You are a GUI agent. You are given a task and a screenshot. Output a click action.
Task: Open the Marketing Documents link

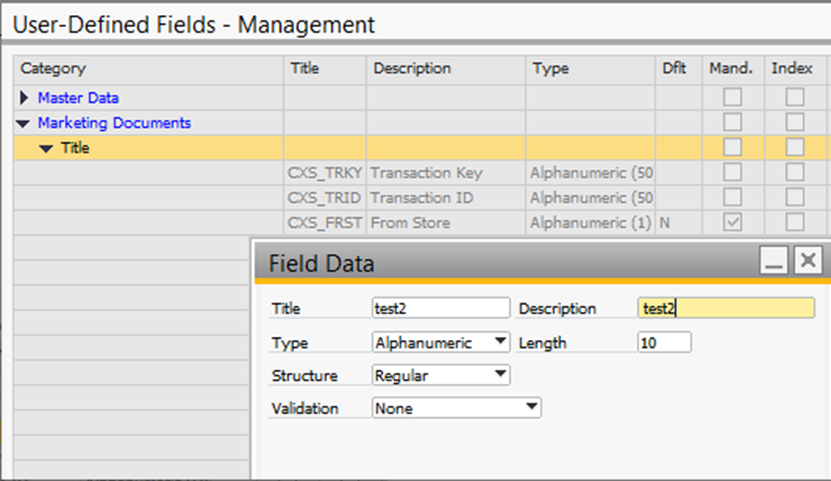point(114,123)
